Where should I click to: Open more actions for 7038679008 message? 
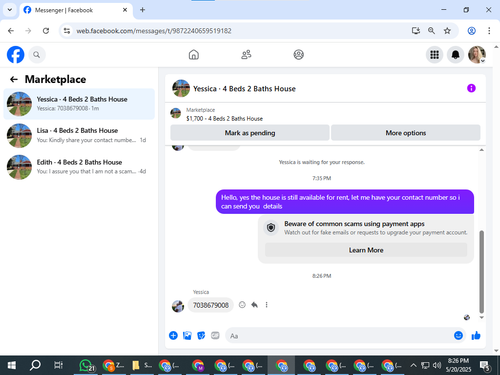[266, 305]
